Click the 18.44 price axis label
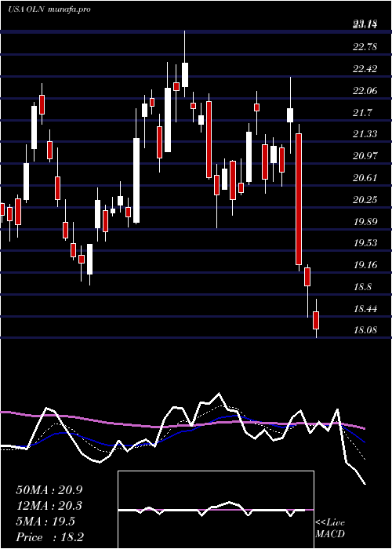 click(x=365, y=309)
